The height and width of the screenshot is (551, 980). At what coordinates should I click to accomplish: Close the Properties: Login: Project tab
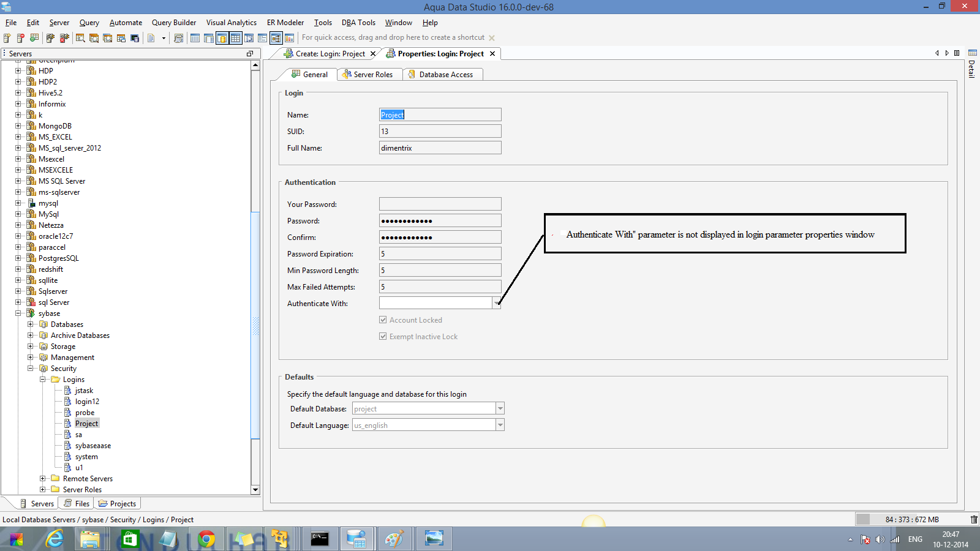(x=492, y=54)
